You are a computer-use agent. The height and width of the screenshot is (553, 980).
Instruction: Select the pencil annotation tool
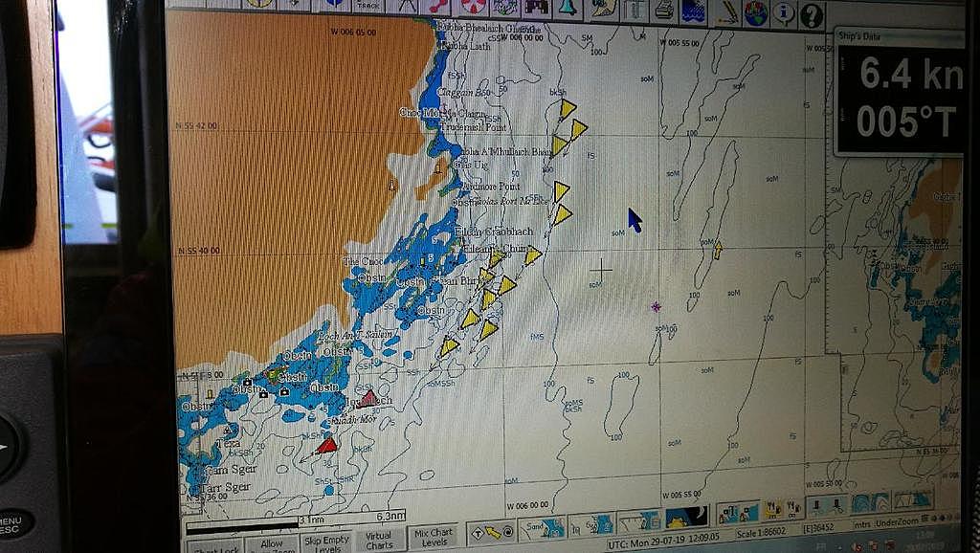coord(727,11)
